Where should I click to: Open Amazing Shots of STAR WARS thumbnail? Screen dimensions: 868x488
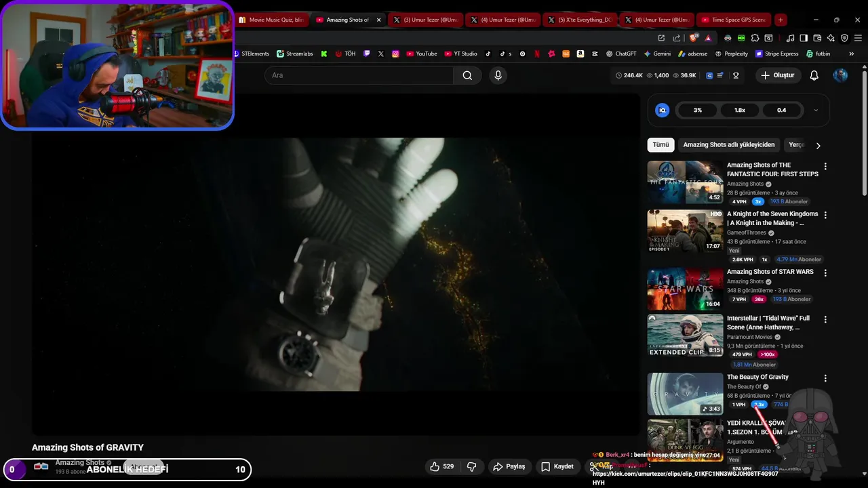pyautogui.click(x=685, y=289)
